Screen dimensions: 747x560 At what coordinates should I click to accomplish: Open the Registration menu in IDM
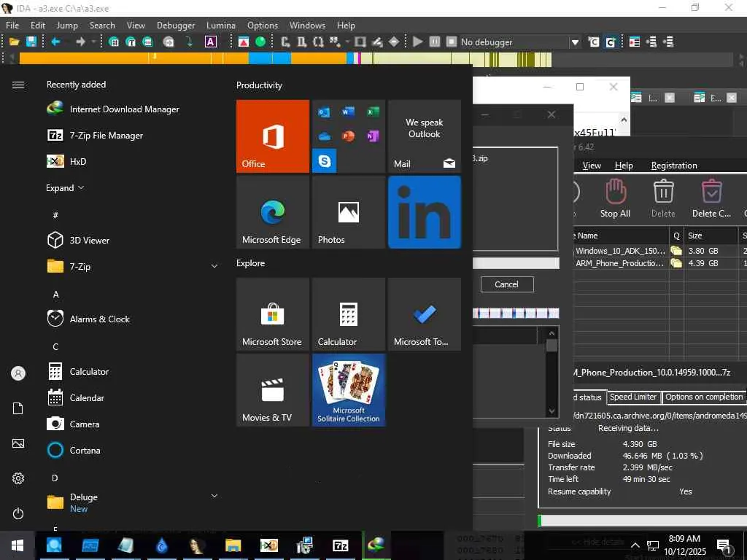pos(674,166)
